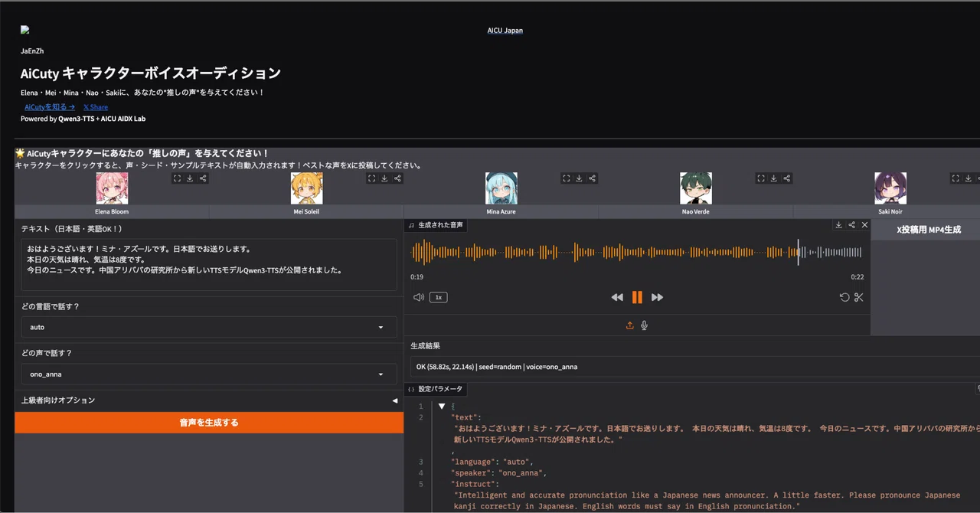Open the X Share link
The width and height of the screenshot is (980, 513).
click(x=96, y=107)
